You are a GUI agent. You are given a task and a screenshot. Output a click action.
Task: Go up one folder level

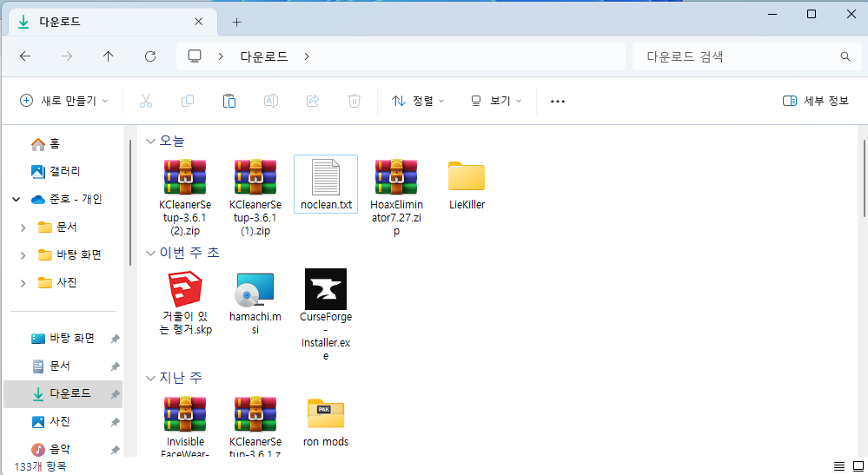click(108, 56)
